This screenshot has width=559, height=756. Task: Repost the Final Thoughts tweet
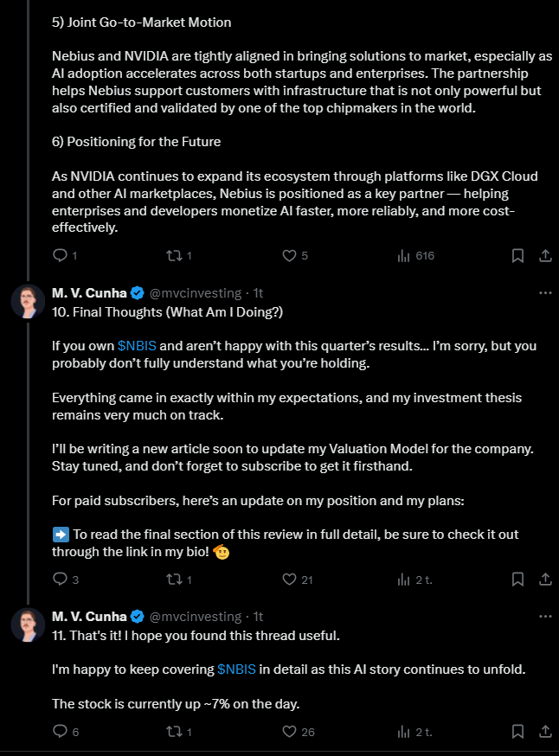[x=173, y=579]
